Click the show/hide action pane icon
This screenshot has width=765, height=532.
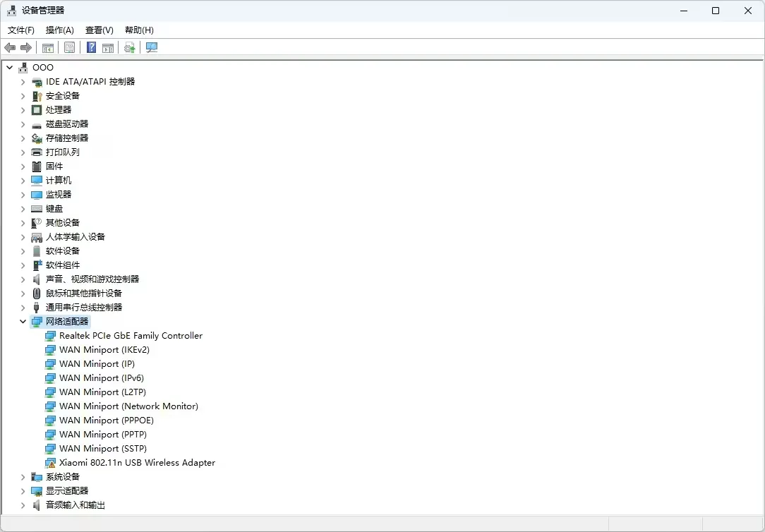pyautogui.click(x=108, y=47)
